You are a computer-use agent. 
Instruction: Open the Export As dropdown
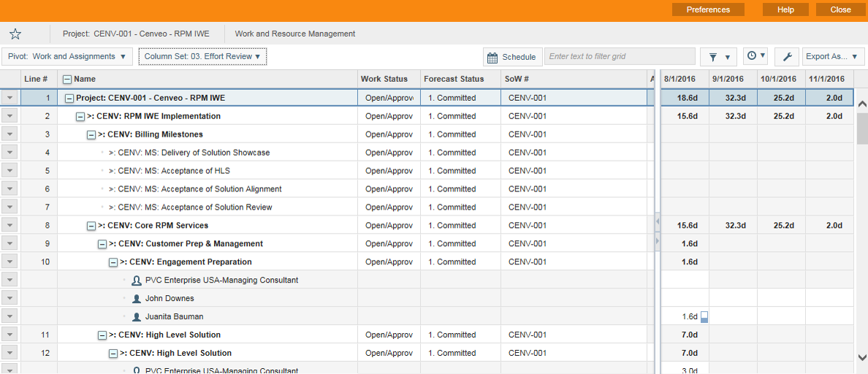point(833,56)
